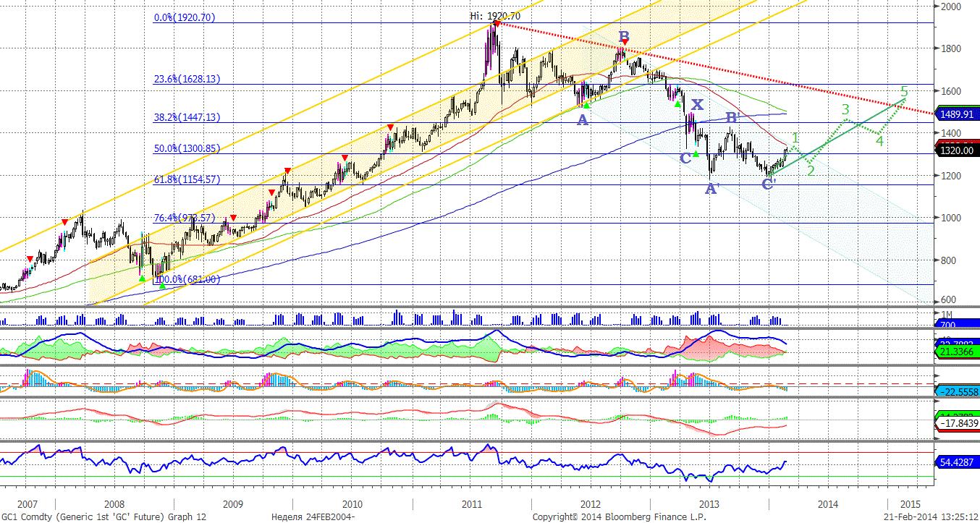Viewport: 980px width, 523px height.
Task: Select the green projected wave label 1
Action: click(795, 137)
